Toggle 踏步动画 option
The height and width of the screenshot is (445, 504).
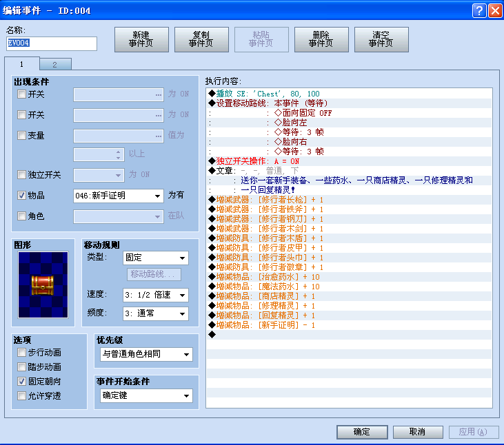21,367
